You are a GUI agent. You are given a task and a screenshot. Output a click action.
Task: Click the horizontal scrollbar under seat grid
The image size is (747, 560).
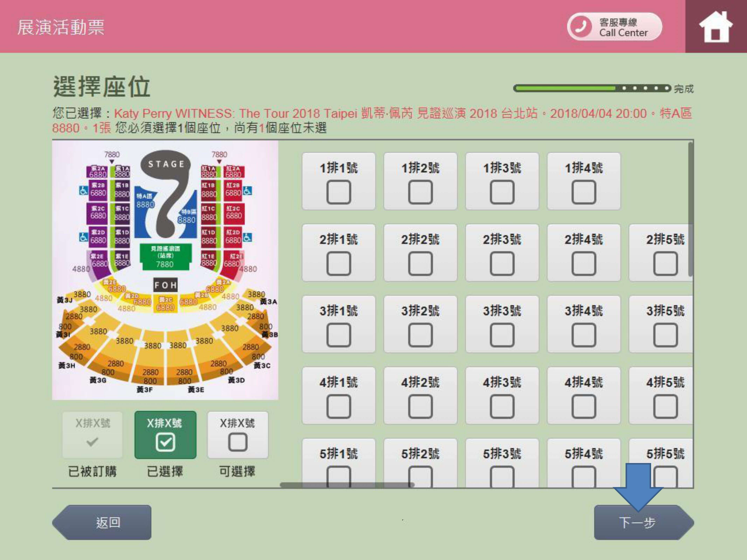tap(347, 485)
